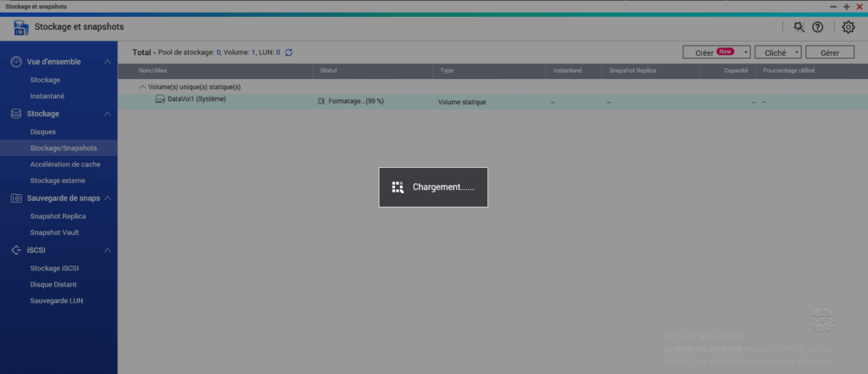Screen dimensions: 868x374
Task: Sort by the Capacité column header
Action: point(735,70)
